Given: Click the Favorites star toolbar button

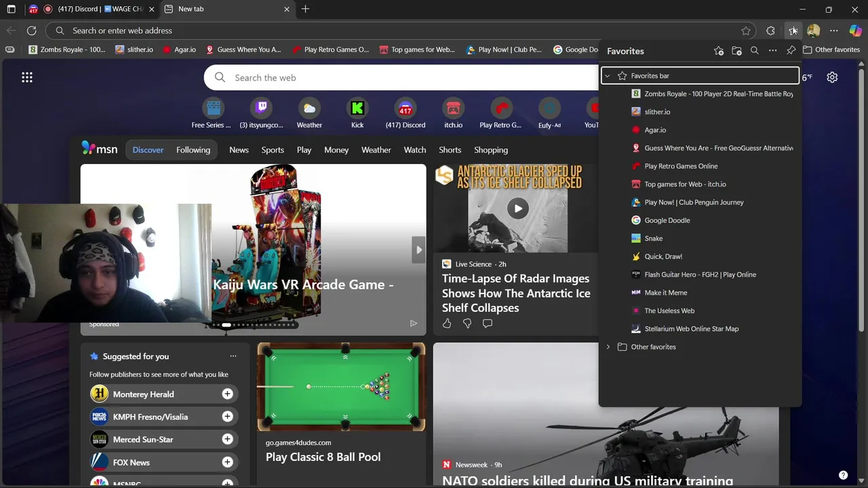Looking at the screenshot, I should tap(793, 30).
